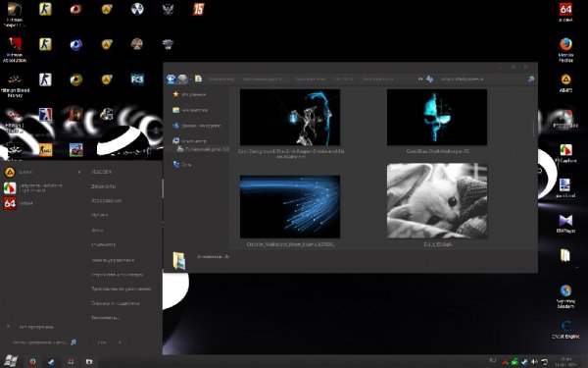Open the AIMP3 desktop shortcut
Screen dimensions: 588x368
click(565, 83)
